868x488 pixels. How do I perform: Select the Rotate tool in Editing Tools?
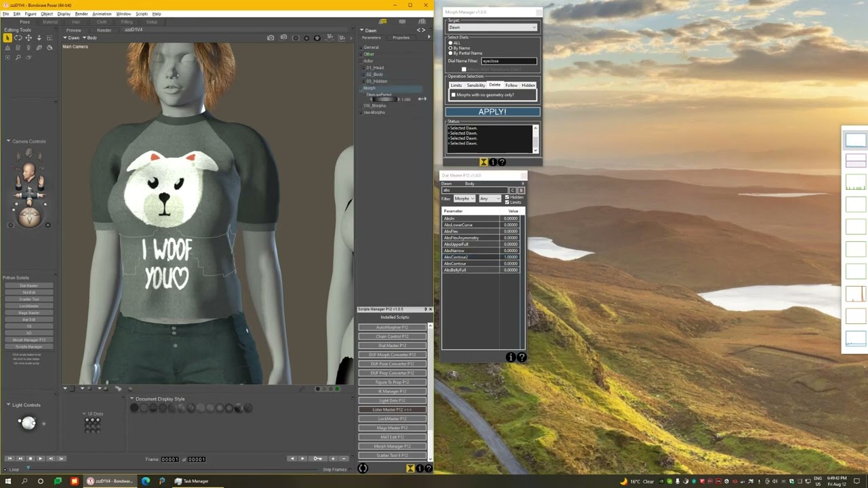pyautogui.click(x=18, y=38)
